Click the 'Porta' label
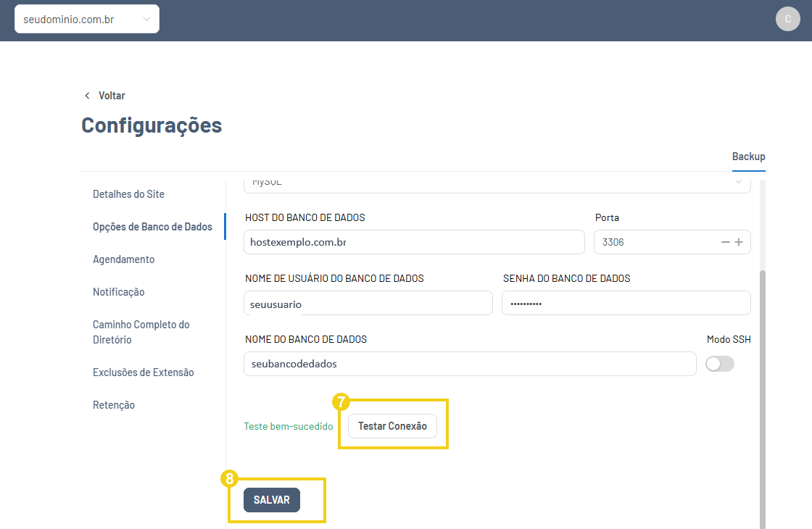 607,218
